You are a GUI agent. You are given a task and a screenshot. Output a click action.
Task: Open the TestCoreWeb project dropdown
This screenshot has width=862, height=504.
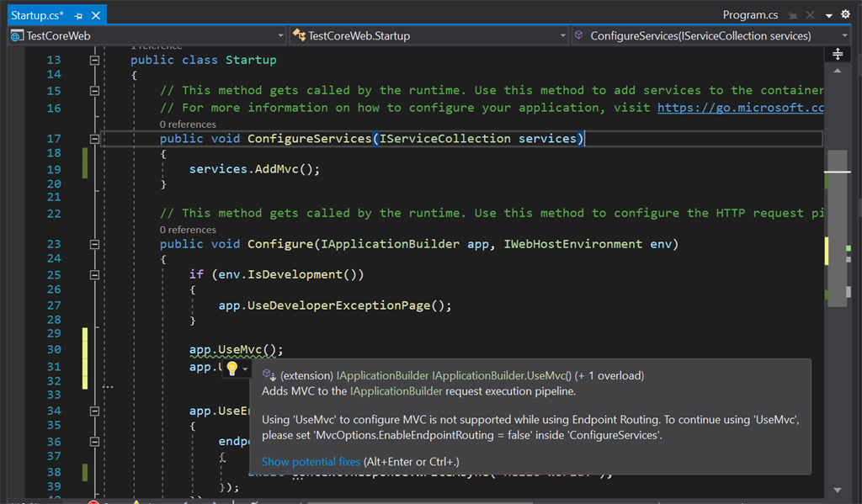click(x=280, y=35)
